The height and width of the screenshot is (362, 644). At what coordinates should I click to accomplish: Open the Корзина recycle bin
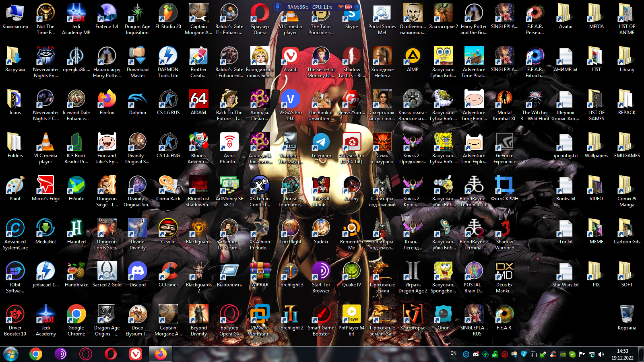pyautogui.click(x=627, y=317)
